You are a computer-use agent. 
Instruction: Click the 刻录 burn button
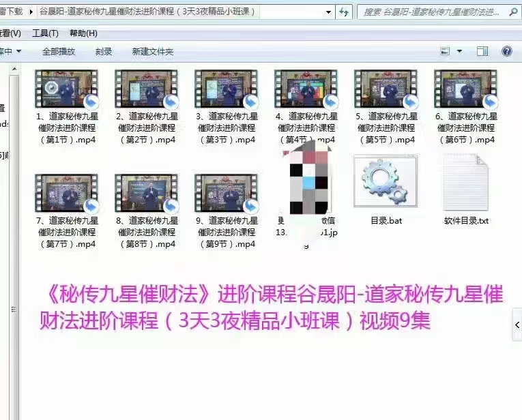[x=104, y=51]
